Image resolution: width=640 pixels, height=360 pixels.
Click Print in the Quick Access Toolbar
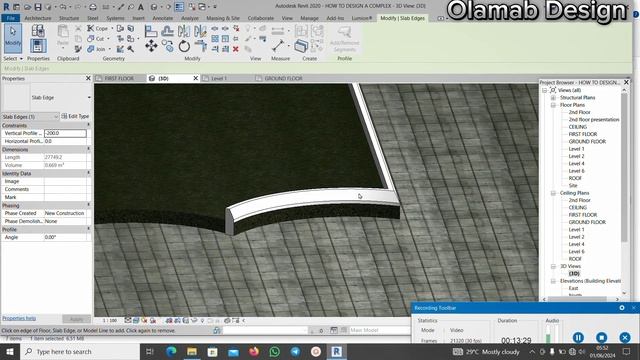(93, 7)
